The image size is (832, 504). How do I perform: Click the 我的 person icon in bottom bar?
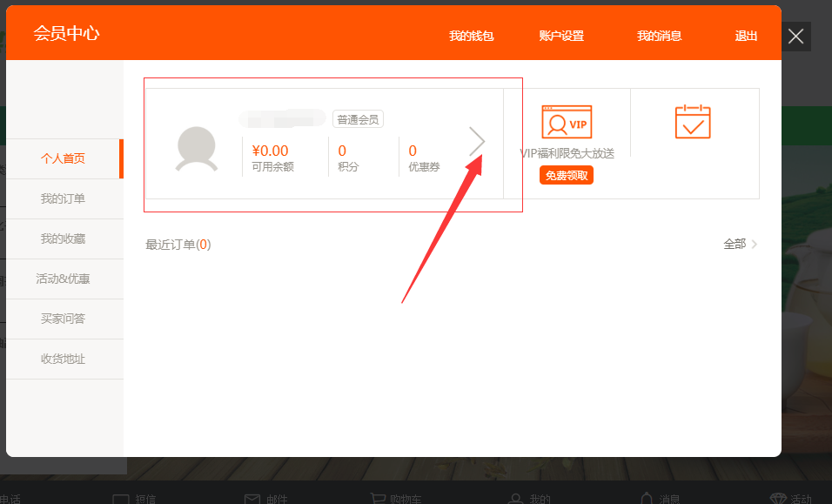(x=515, y=499)
